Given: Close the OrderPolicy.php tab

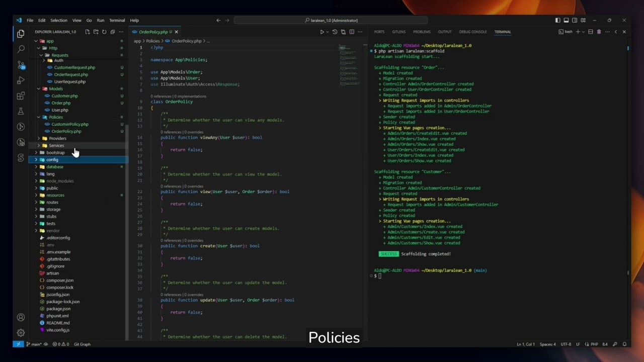Looking at the screenshot, I should click(x=176, y=32).
